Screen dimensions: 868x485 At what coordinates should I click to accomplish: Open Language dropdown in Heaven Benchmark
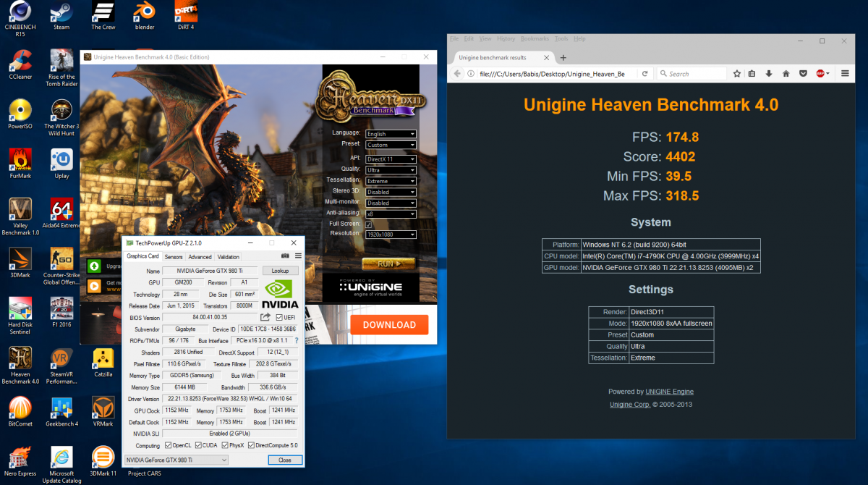pos(391,134)
